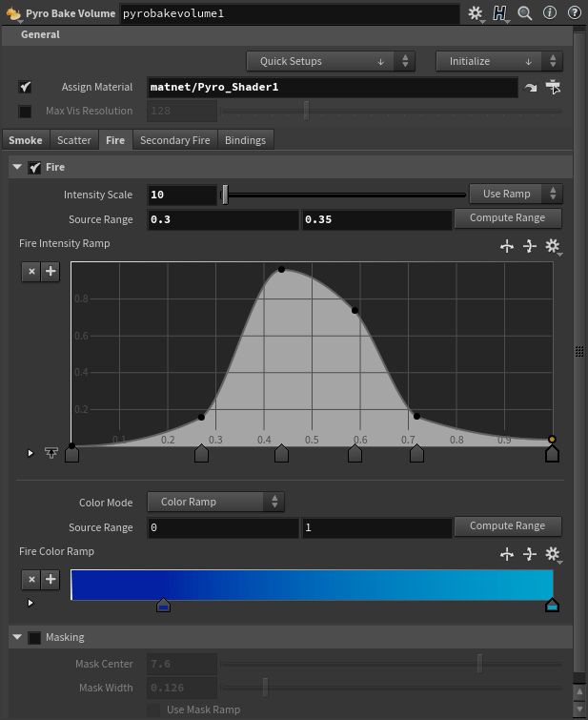Add a point to Fire Intensity Ramp

(51, 272)
